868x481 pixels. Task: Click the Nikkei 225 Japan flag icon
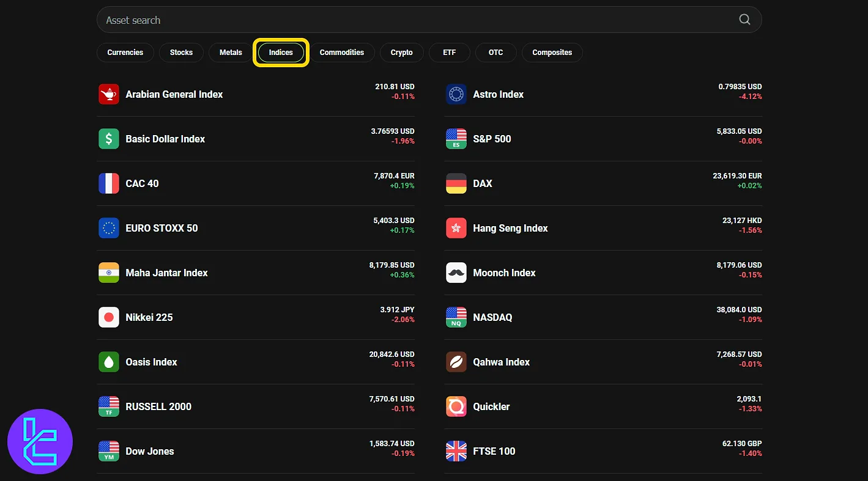coord(109,317)
